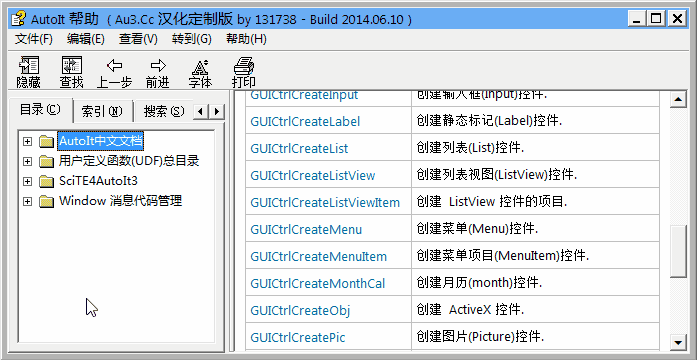Click the AutoIt help icon in title bar
The image size is (697, 360).
[x=19, y=19]
